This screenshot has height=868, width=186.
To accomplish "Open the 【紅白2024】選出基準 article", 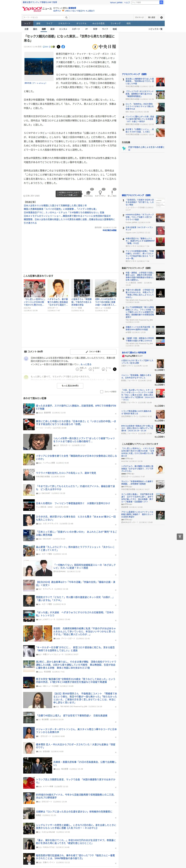I will click(76, 583).
